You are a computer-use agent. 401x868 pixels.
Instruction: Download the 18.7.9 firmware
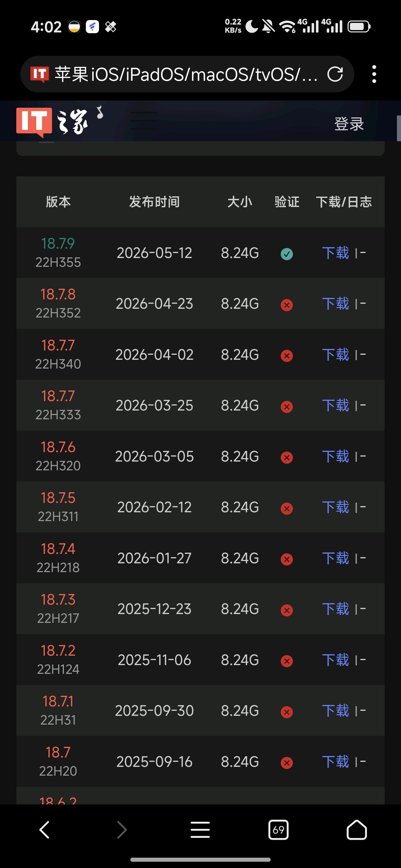coord(336,253)
